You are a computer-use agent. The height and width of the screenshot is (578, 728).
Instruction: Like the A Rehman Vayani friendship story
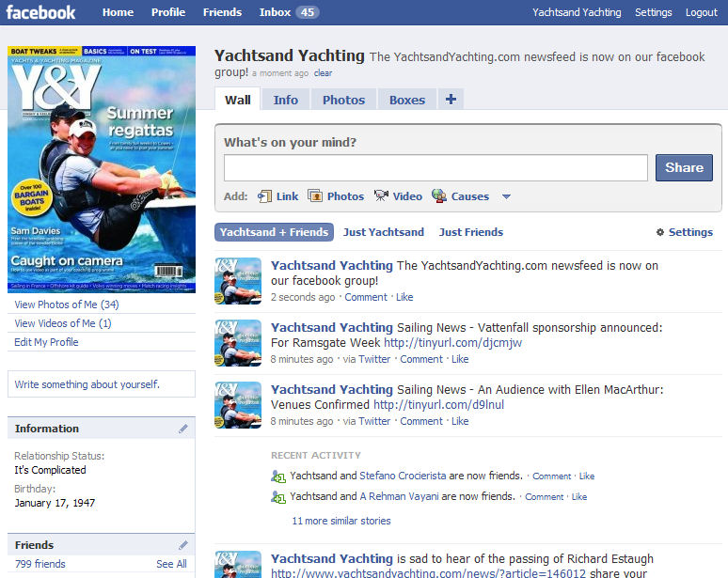click(x=579, y=497)
